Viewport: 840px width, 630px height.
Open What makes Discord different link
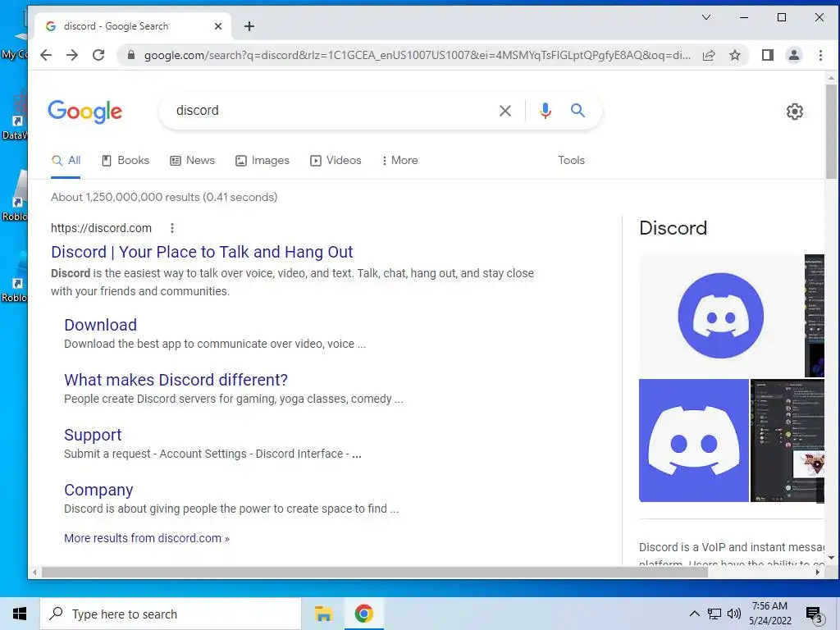pos(176,380)
